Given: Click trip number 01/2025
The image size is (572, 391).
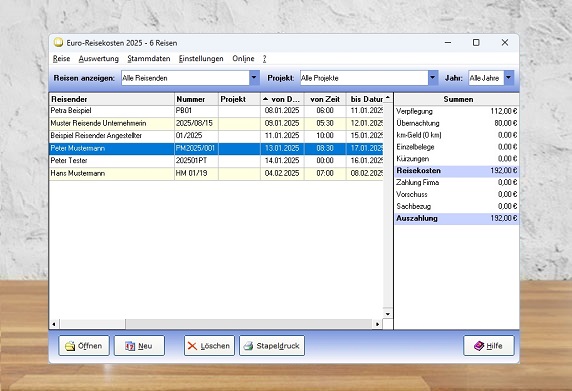Looking at the screenshot, I should point(189,136).
